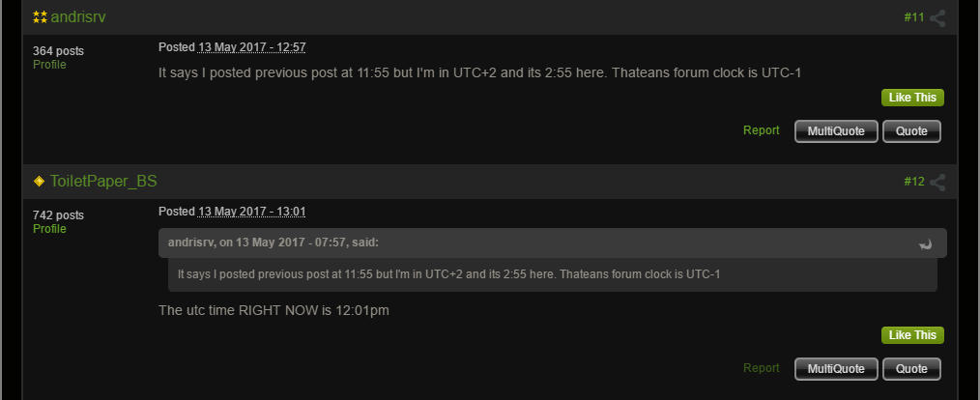The height and width of the screenshot is (400, 980).
Task: Open the #12 post permalink
Action: pyautogui.click(x=914, y=182)
